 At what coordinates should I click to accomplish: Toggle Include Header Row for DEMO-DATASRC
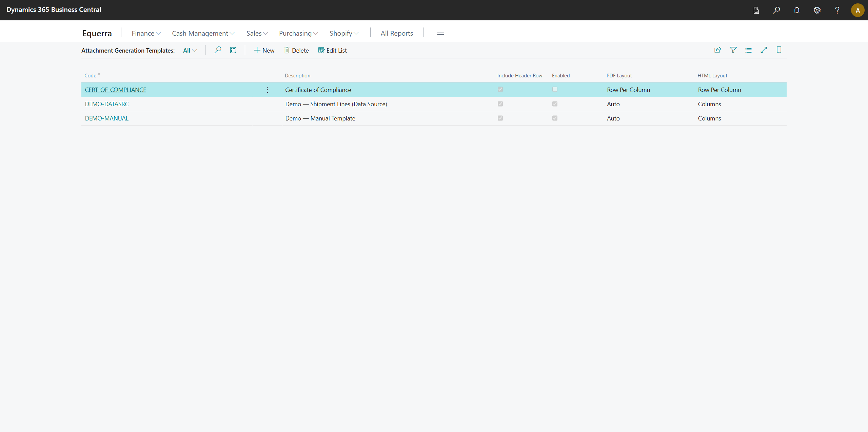pyautogui.click(x=500, y=104)
